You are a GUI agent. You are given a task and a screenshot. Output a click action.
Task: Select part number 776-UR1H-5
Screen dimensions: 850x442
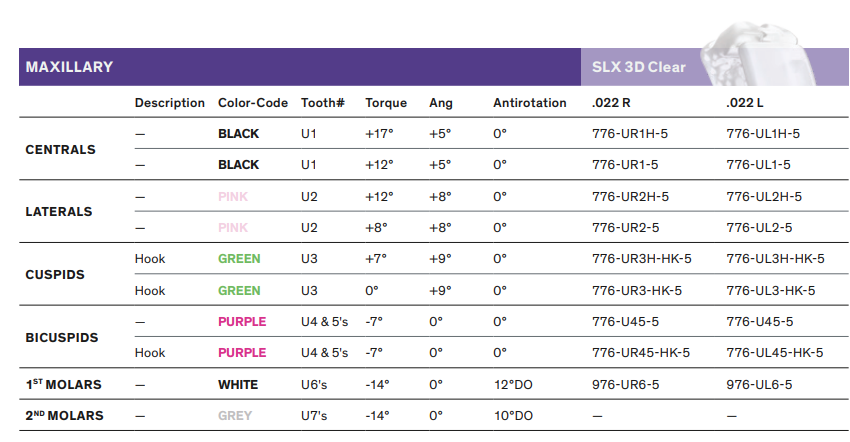pos(630,133)
